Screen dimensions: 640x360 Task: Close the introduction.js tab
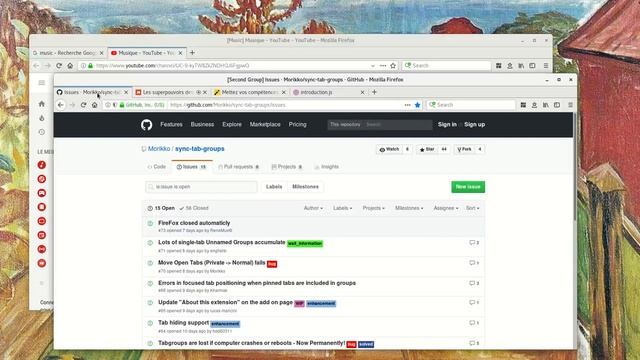tap(362, 92)
